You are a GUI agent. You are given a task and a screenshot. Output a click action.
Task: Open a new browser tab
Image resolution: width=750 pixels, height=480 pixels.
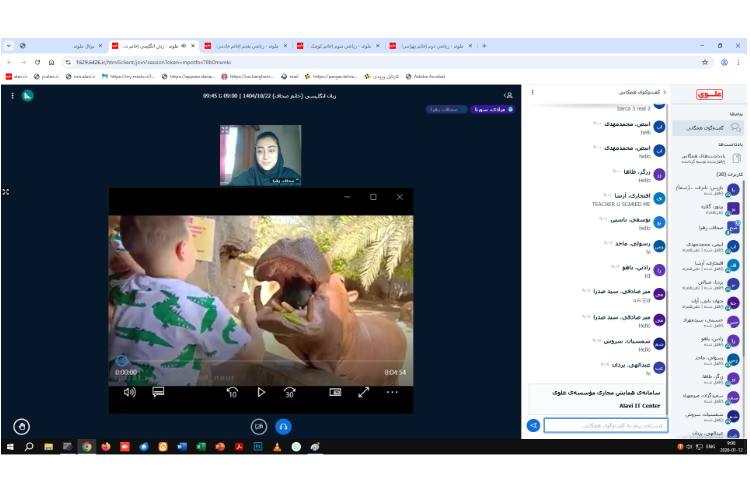click(x=485, y=46)
